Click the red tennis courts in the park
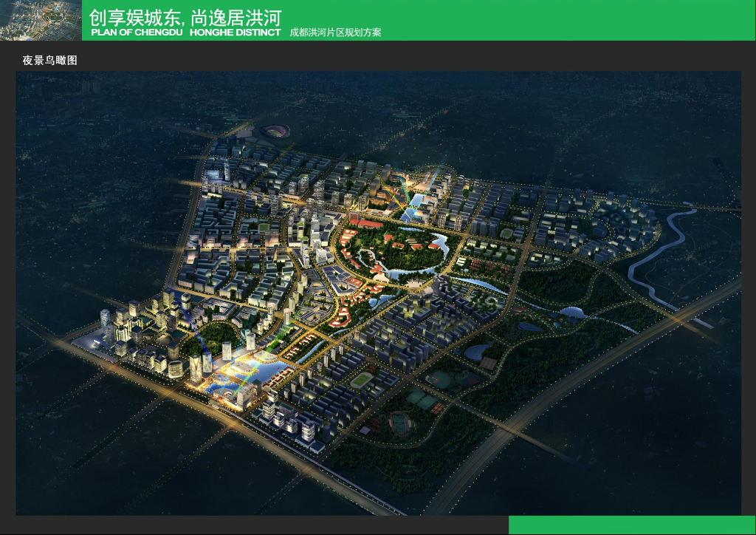The width and height of the screenshot is (756, 535). tap(488, 362)
